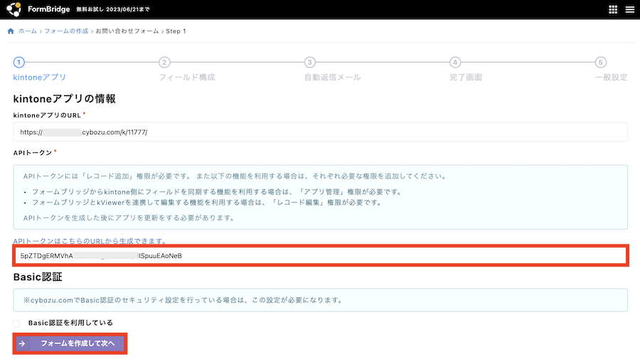
Task: Focus the APIトークン input field
Action: (321, 256)
